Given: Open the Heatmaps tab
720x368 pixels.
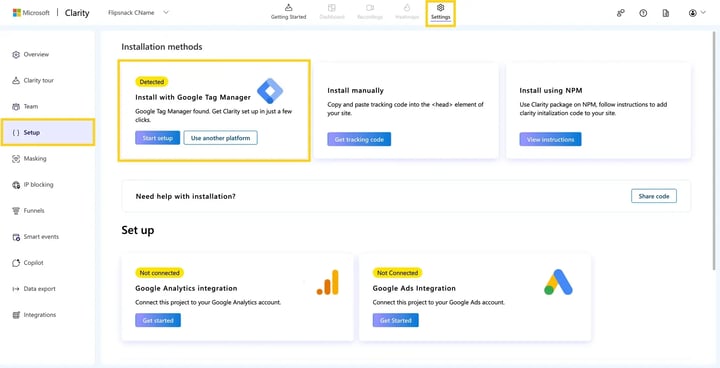Looking at the screenshot, I should coord(407,12).
